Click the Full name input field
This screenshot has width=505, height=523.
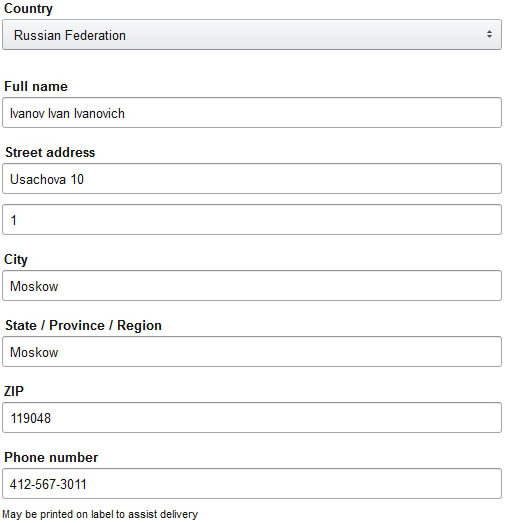[252, 113]
